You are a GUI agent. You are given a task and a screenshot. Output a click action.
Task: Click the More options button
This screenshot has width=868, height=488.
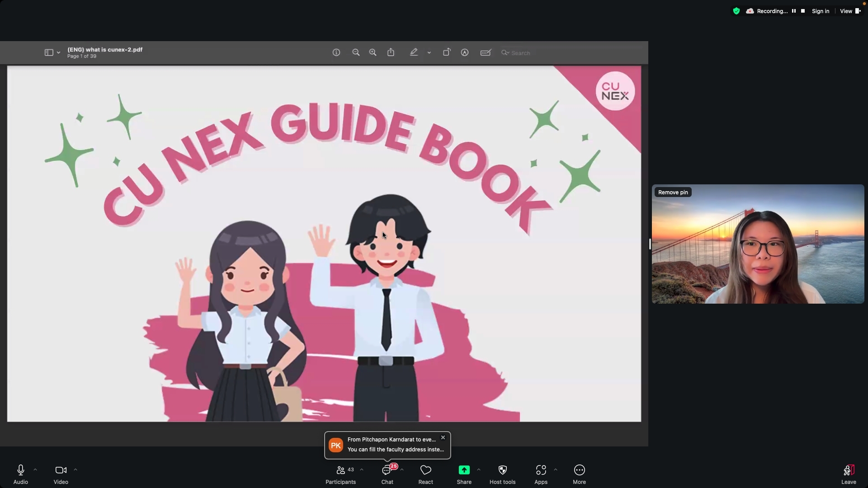pos(579,470)
